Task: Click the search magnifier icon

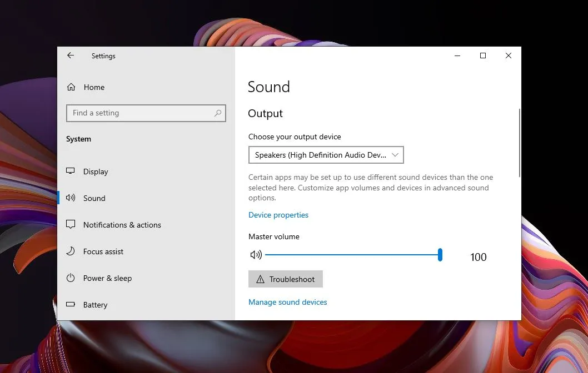Action: pos(218,113)
